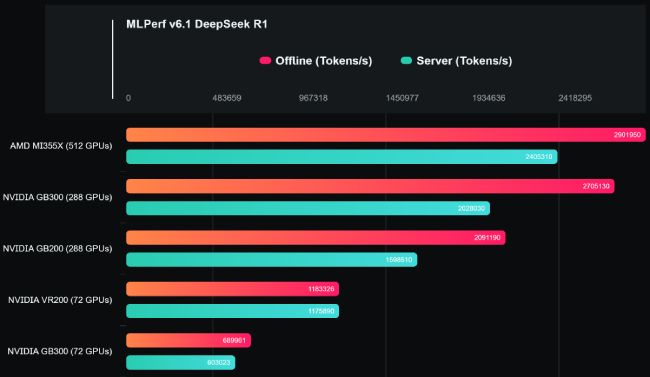
Task: Select the 'NVIDIA GB200 (288 GPUs)' category label
Action: point(58,249)
